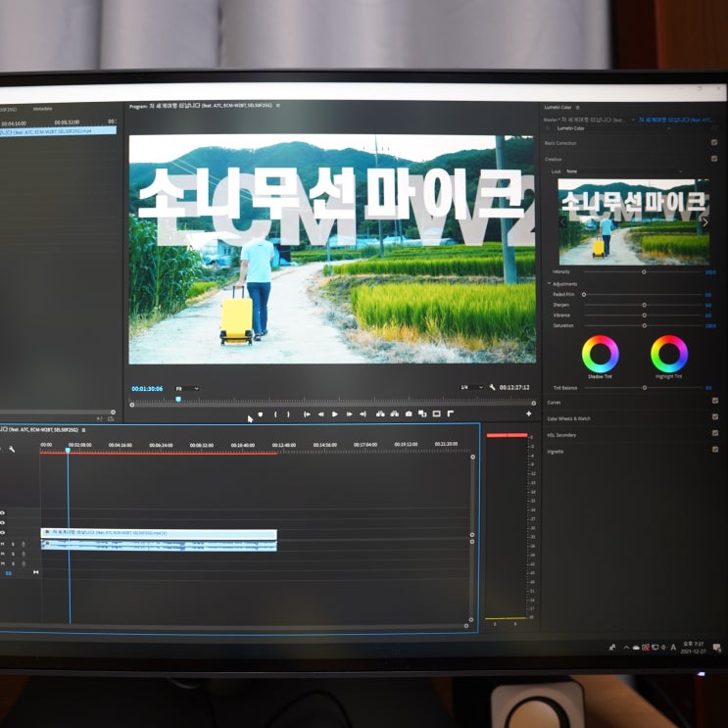
Task: Click the Faded Film slider handle
Action: click(584, 294)
